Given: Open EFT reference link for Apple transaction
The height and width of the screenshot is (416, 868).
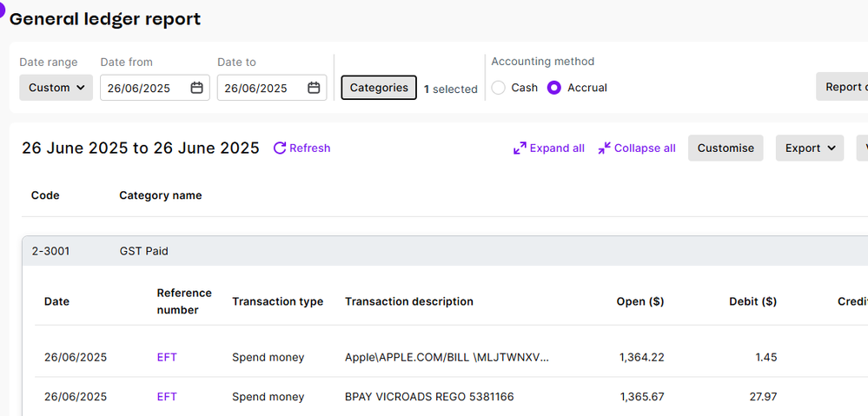Looking at the screenshot, I should click(x=167, y=357).
